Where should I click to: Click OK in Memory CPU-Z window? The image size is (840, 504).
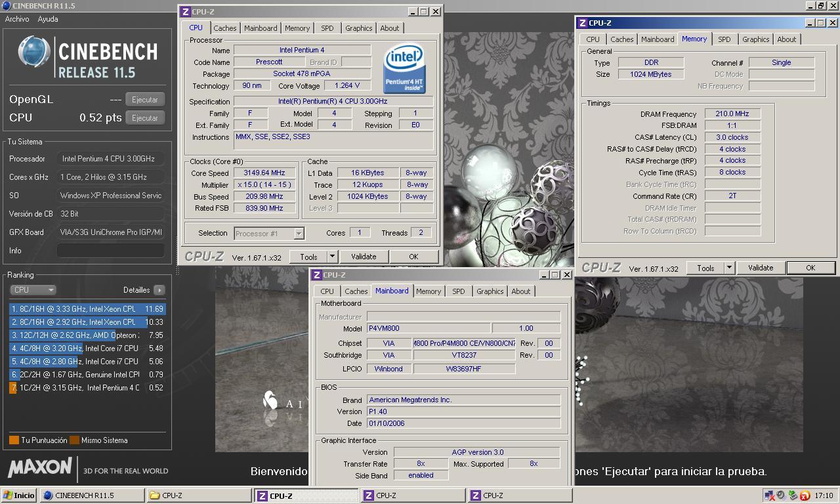pyautogui.click(x=810, y=268)
